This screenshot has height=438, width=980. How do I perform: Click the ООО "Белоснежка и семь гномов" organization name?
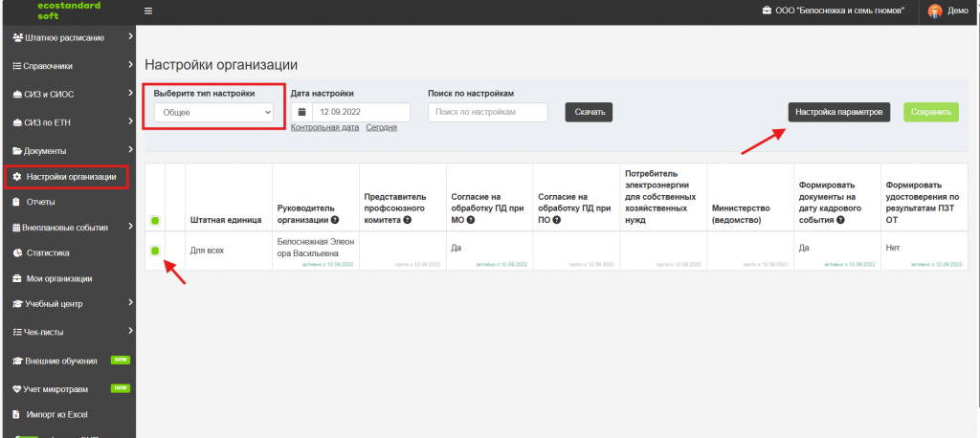tap(840, 11)
